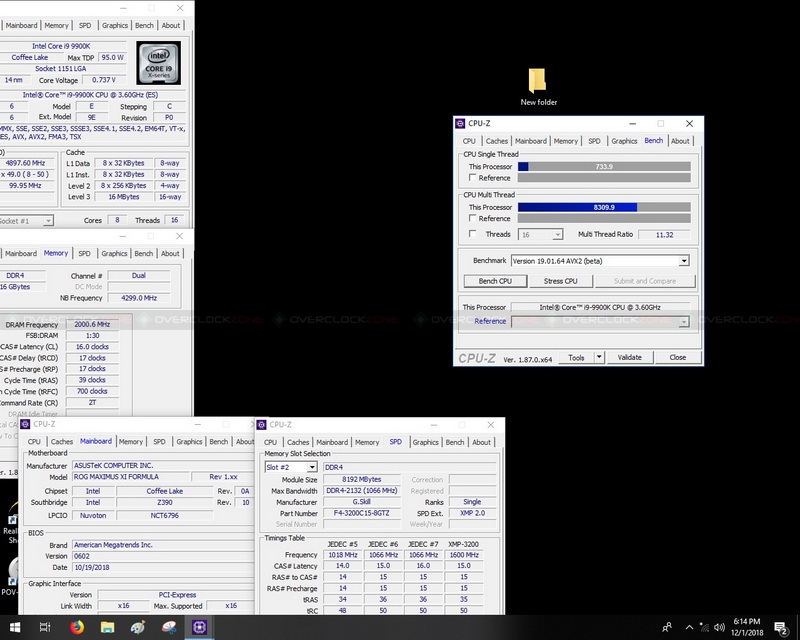Open the About tab in the Bench window
This screenshot has width=800, height=640.
click(680, 141)
